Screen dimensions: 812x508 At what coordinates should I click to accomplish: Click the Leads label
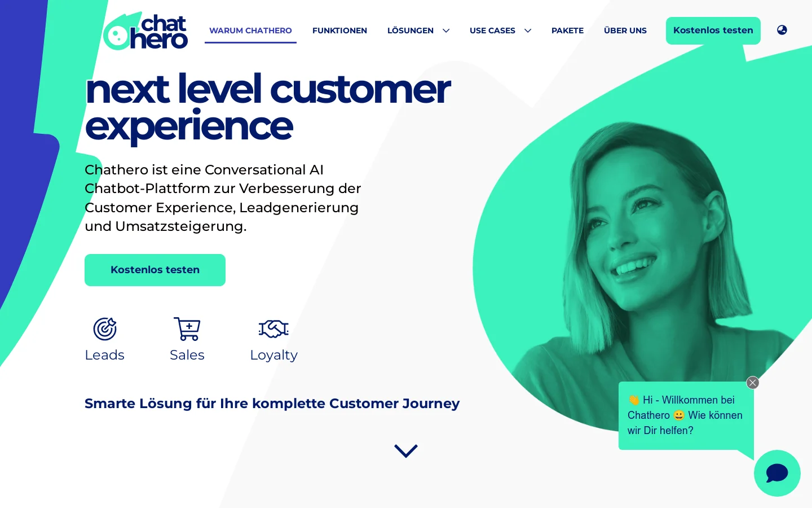104,355
